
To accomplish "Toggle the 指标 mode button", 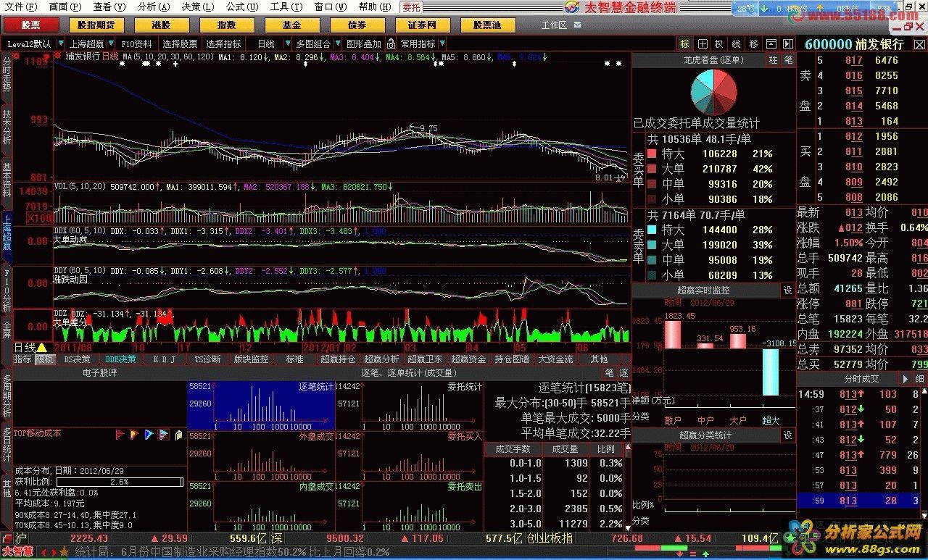I will 23,359.
